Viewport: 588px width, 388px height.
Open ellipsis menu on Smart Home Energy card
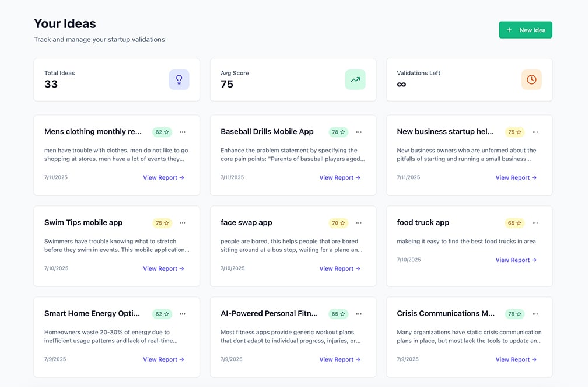(183, 314)
